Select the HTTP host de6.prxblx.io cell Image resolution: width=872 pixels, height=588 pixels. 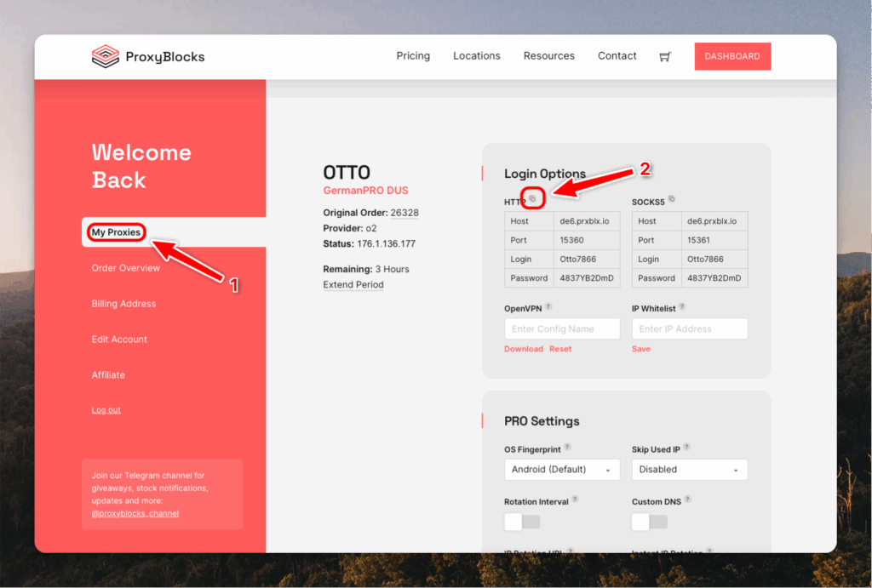pos(587,221)
